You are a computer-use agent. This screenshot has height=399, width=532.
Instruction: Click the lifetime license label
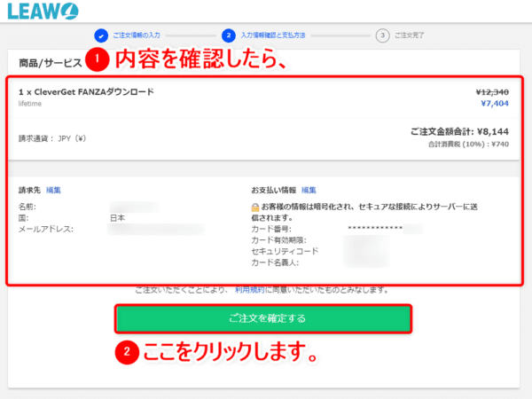point(30,104)
